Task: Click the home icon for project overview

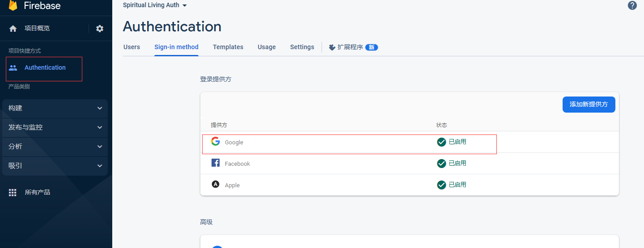Action: coord(13,29)
